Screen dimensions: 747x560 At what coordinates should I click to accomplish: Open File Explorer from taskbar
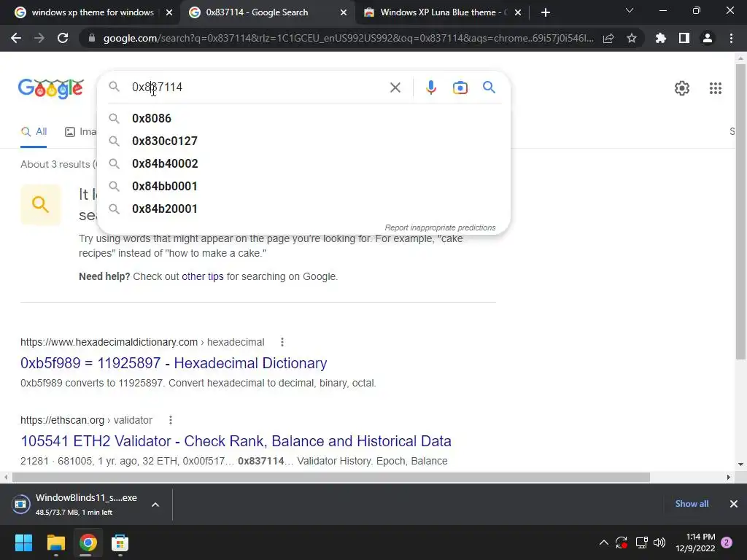coord(55,542)
